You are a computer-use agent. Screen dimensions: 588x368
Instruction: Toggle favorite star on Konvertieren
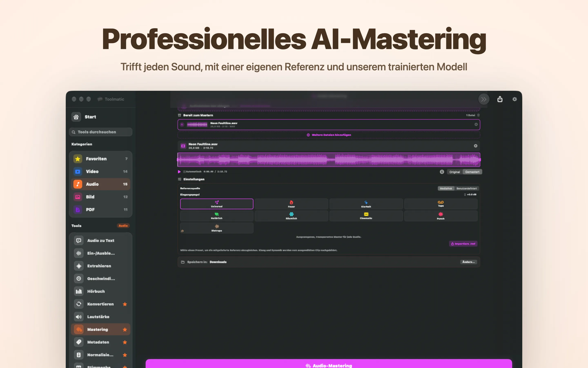125,304
